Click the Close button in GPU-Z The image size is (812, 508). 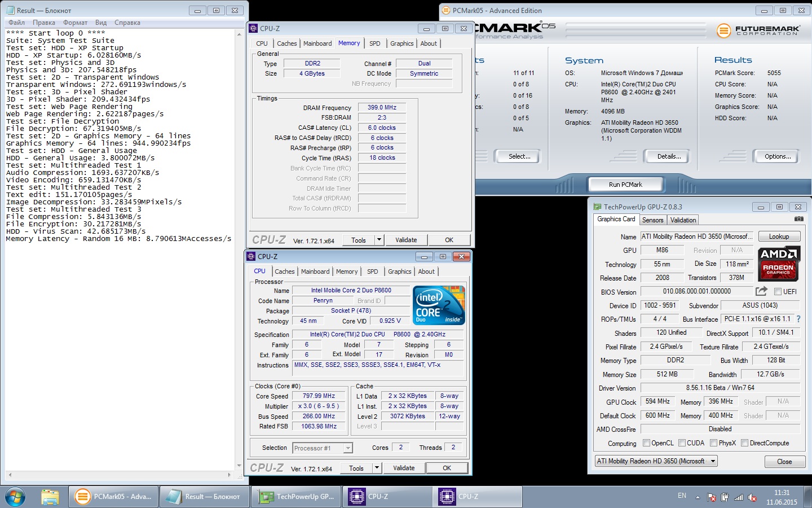pyautogui.click(x=784, y=462)
